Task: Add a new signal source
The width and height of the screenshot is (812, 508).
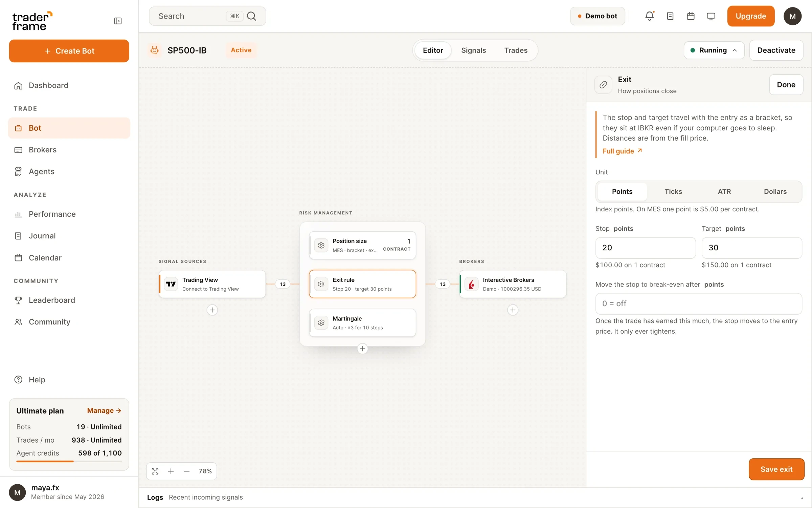Action: tap(212, 310)
